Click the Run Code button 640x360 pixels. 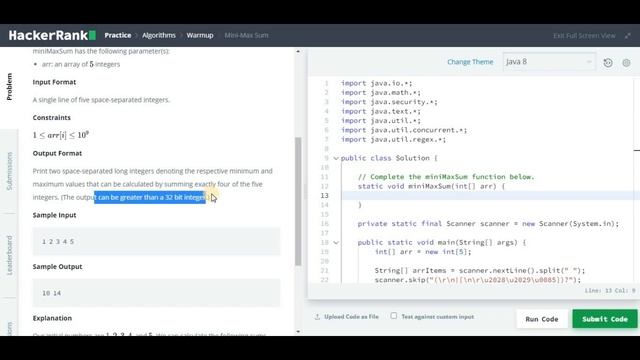(542, 319)
